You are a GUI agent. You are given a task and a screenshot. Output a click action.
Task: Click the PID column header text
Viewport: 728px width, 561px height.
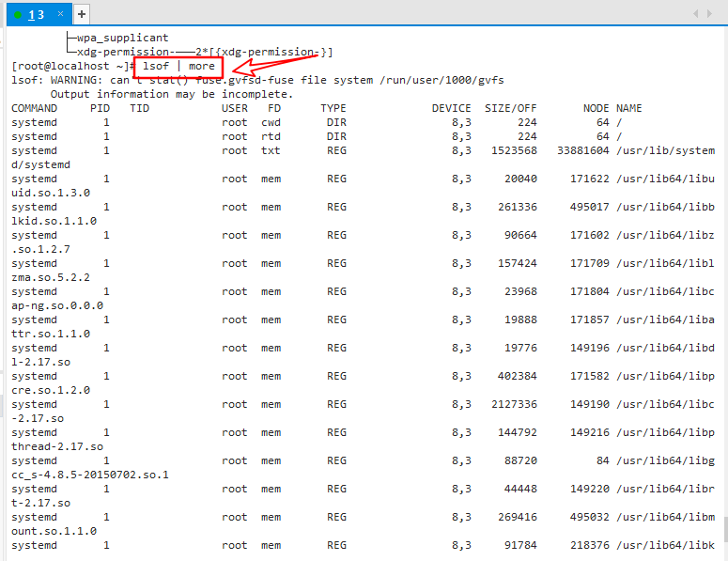point(100,108)
